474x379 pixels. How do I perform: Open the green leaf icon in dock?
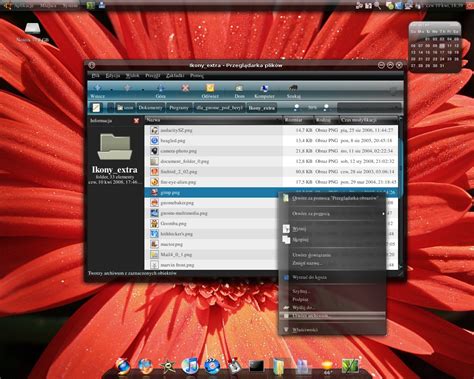(350, 366)
